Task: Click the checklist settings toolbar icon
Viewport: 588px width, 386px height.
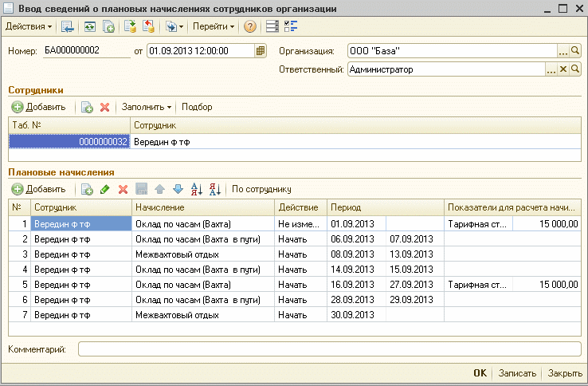Action: [291, 26]
